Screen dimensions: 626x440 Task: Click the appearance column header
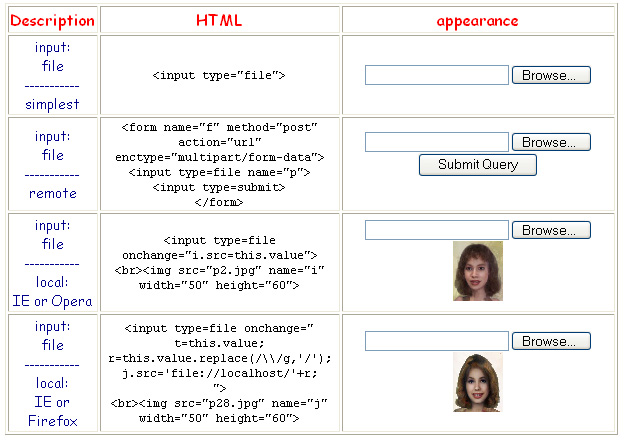(x=477, y=20)
